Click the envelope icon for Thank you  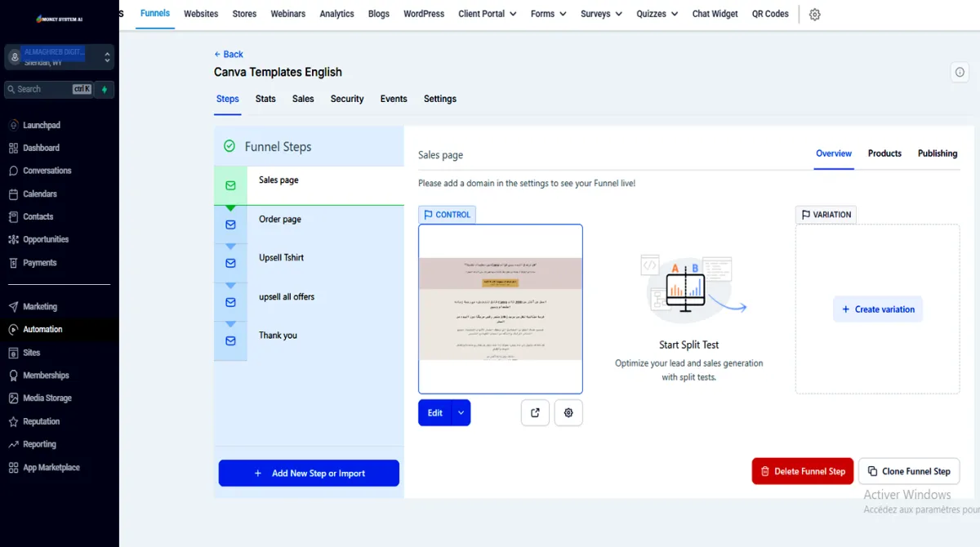coord(230,340)
